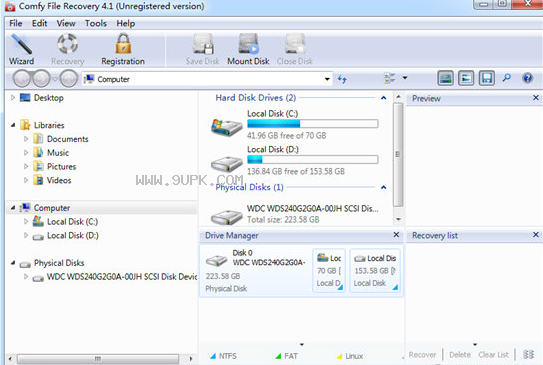Click the tree horizontal scrollbar

click(x=98, y=359)
